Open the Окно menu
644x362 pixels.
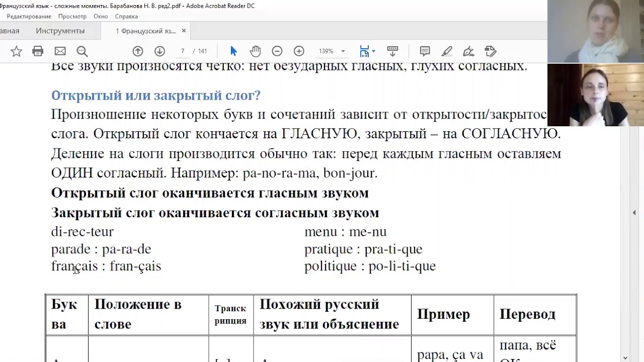click(101, 17)
